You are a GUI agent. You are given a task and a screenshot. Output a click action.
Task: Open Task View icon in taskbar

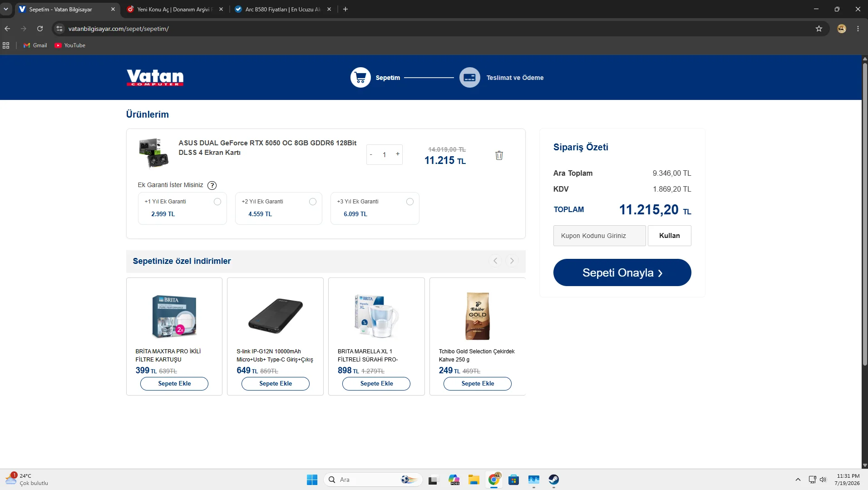[434, 480]
